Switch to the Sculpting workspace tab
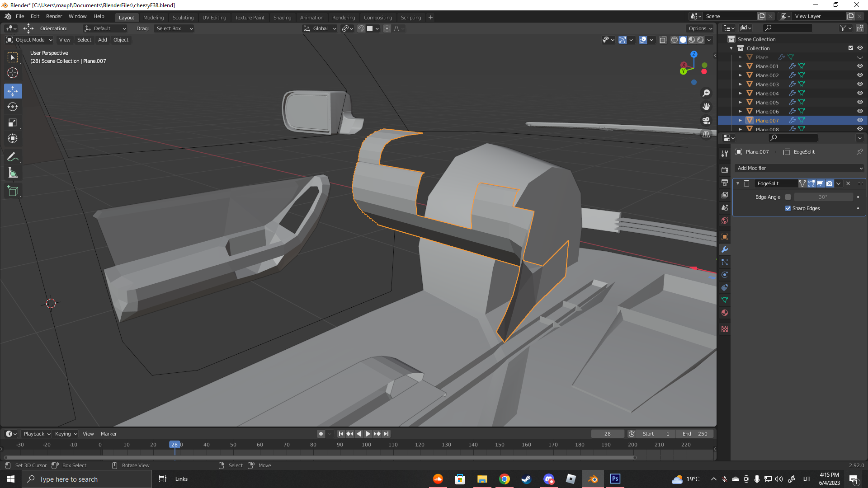 [183, 18]
